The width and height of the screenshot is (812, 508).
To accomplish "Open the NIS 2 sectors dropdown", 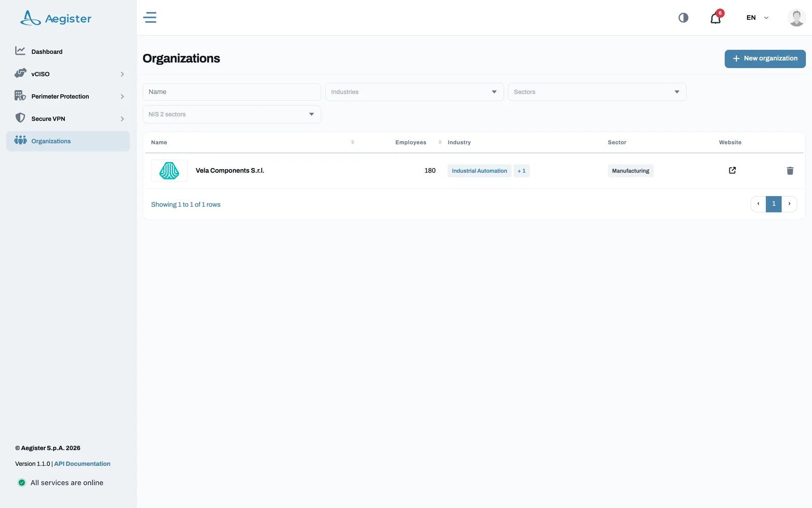I will (x=232, y=114).
